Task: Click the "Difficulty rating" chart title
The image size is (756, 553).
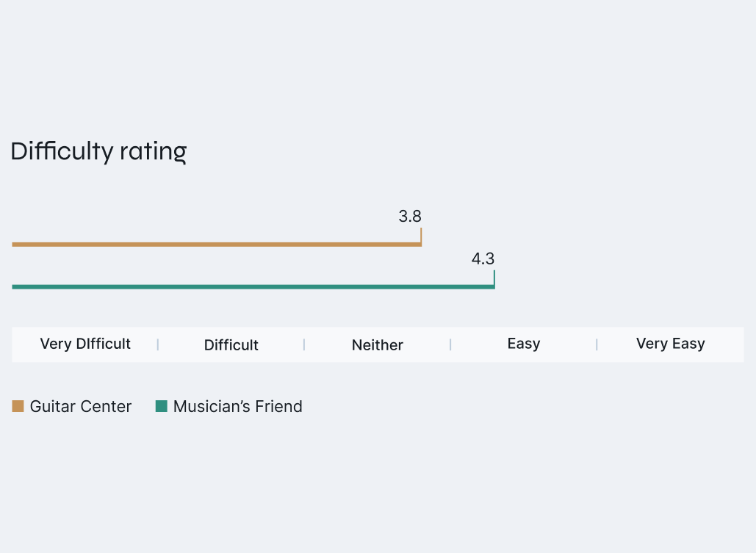Action: (x=98, y=151)
